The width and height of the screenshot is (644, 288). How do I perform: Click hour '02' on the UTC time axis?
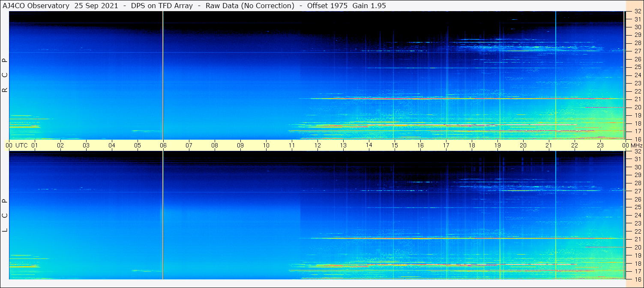60,145
